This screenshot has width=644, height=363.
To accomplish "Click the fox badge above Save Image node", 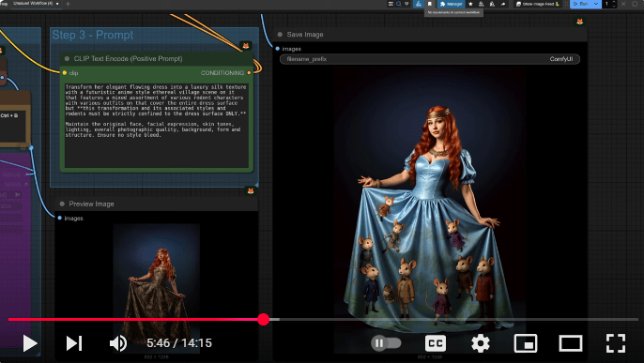I will (x=580, y=22).
